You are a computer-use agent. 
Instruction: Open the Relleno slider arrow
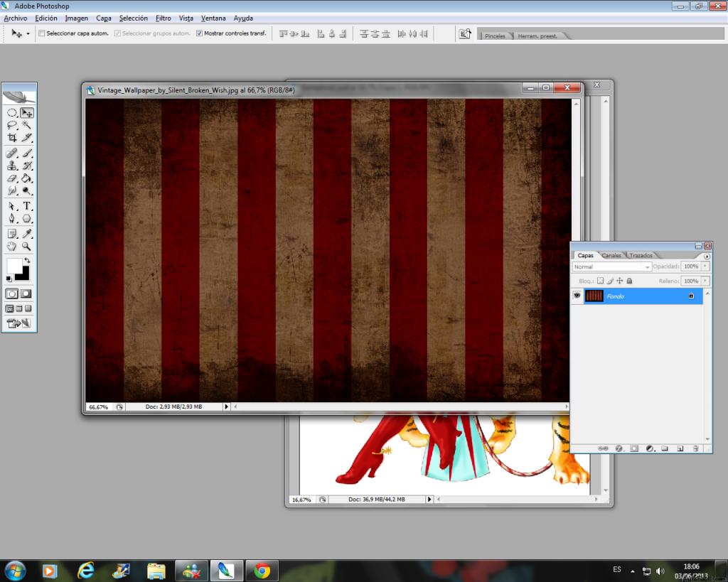click(705, 281)
